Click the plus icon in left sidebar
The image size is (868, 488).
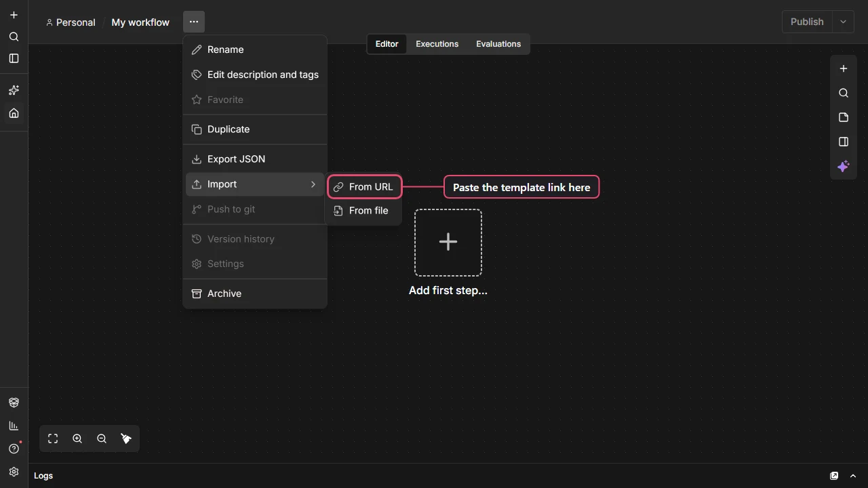point(14,15)
